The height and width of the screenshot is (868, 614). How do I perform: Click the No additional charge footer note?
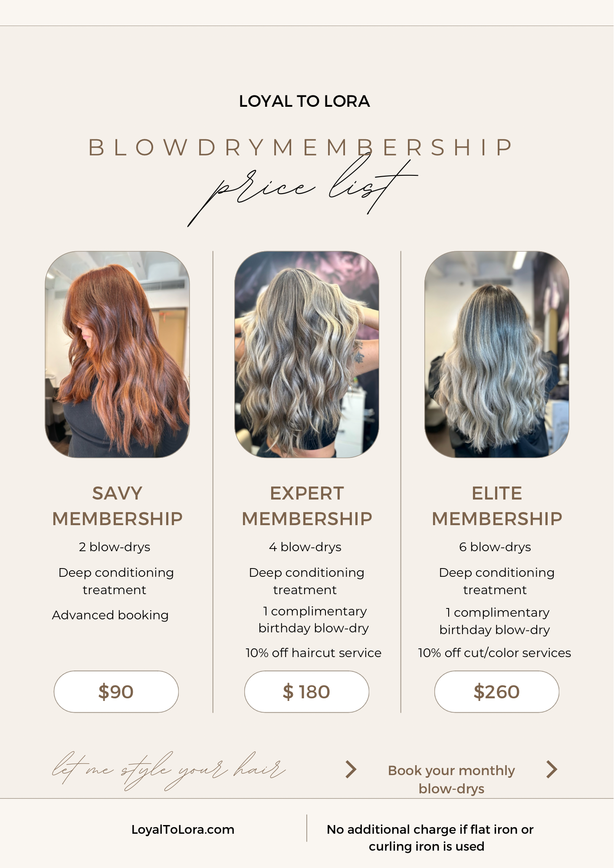[430, 838]
